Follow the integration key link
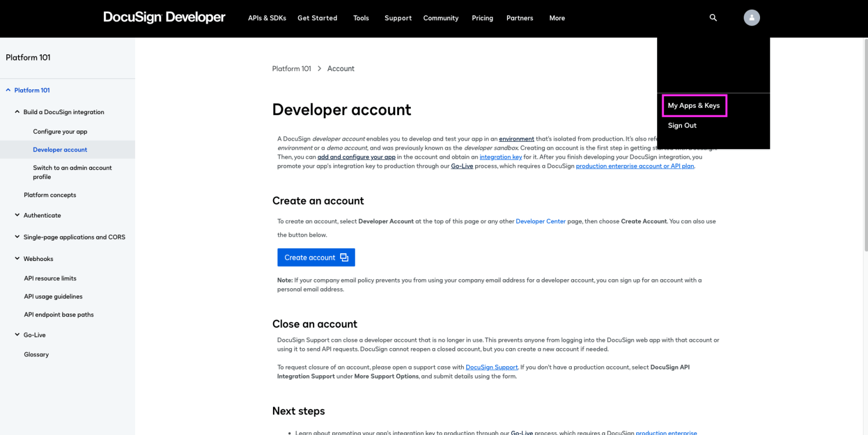Viewport: 868px width, 435px height. pyautogui.click(x=501, y=156)
